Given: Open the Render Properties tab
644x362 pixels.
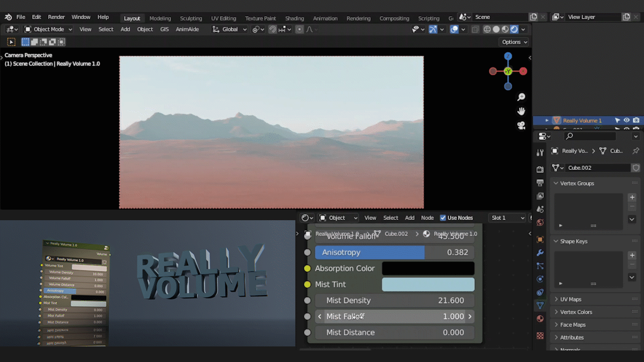Looking at the screenshot, I should click(540, 169).
